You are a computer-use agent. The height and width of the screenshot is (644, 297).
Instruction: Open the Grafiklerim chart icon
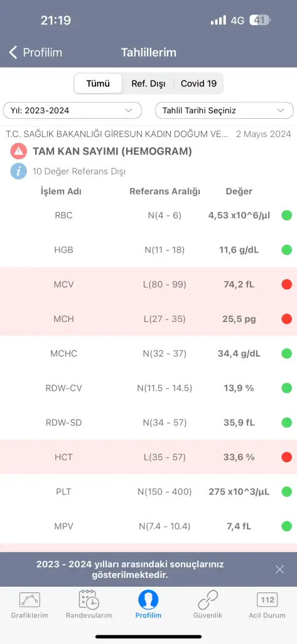(30, 600)
